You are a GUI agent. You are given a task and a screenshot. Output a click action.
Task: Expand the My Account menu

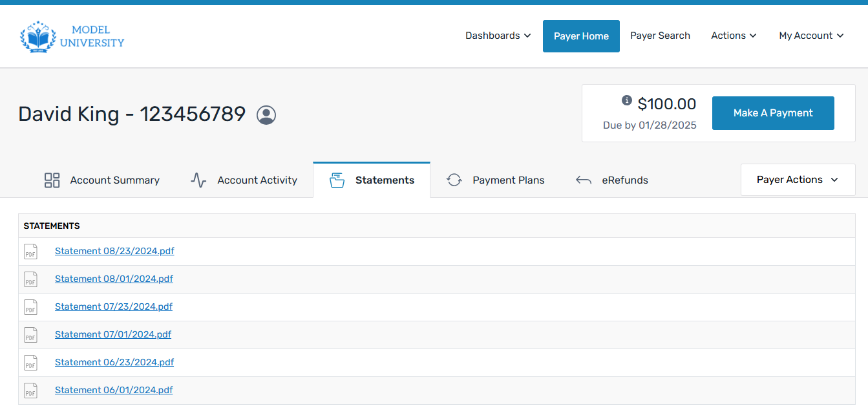click(811, 36)
